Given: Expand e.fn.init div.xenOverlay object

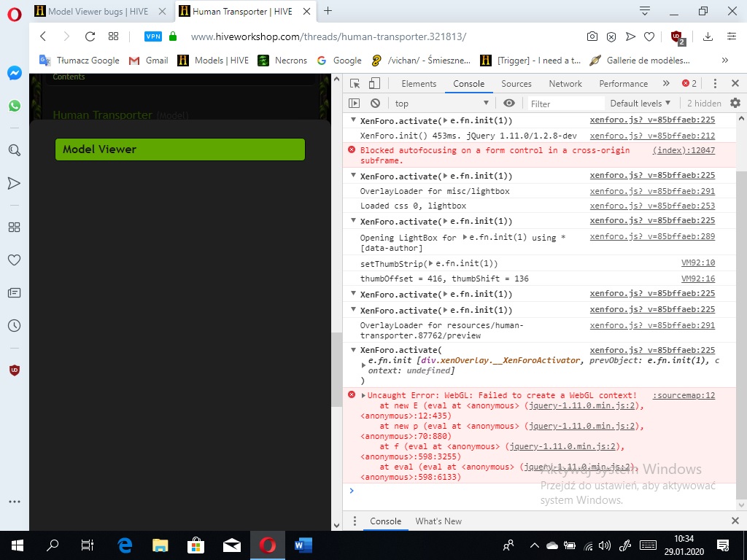Looking at the screenshot, I should (363, 365).
